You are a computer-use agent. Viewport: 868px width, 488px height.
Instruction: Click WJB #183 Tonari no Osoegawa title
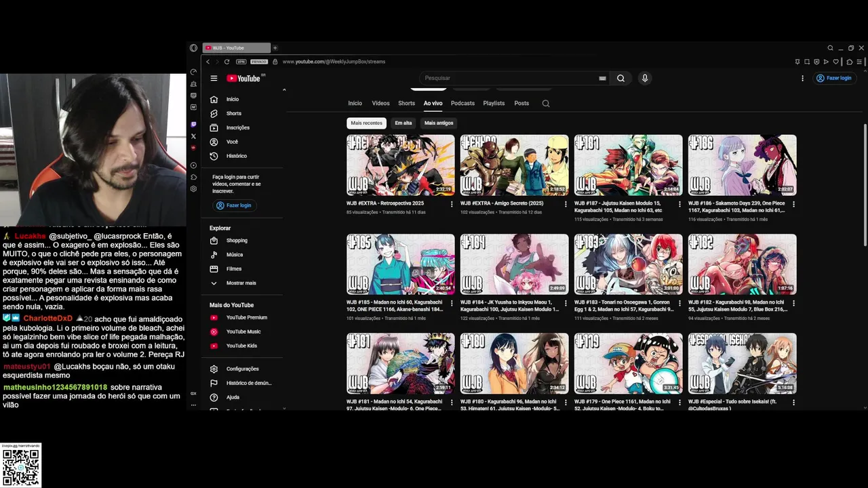[x=624, y=306]
